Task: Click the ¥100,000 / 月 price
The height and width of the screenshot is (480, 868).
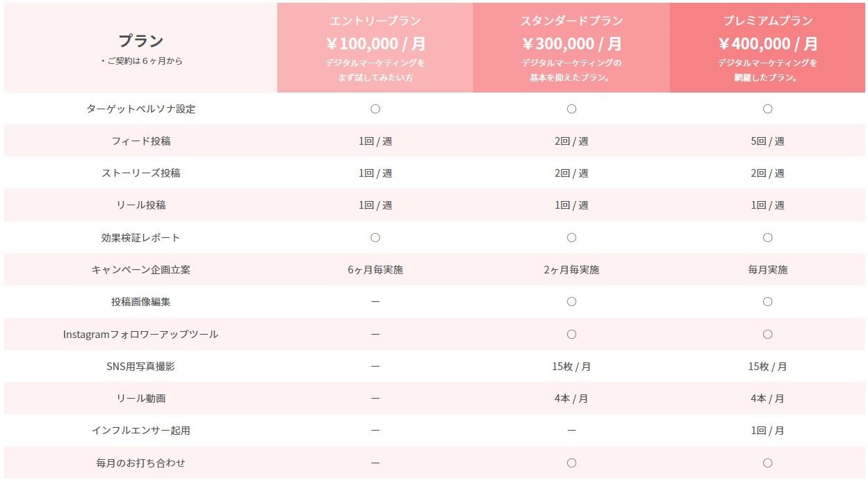Action: click(x=375, y=44)
